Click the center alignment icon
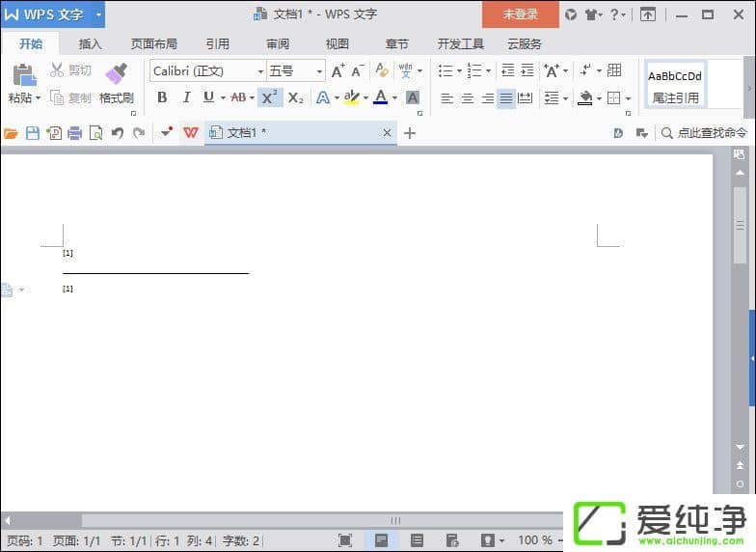Screen dimensions: 756x552 [467, 97]
